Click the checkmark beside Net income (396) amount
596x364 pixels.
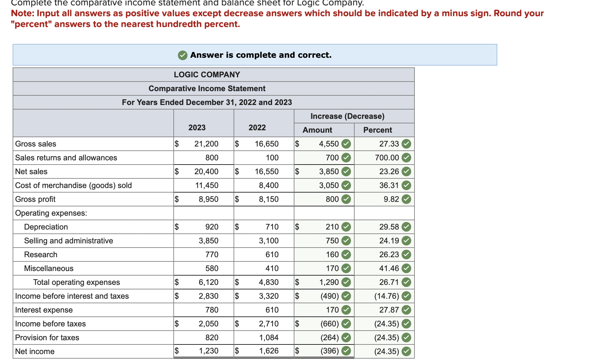(x=346, y=351)
